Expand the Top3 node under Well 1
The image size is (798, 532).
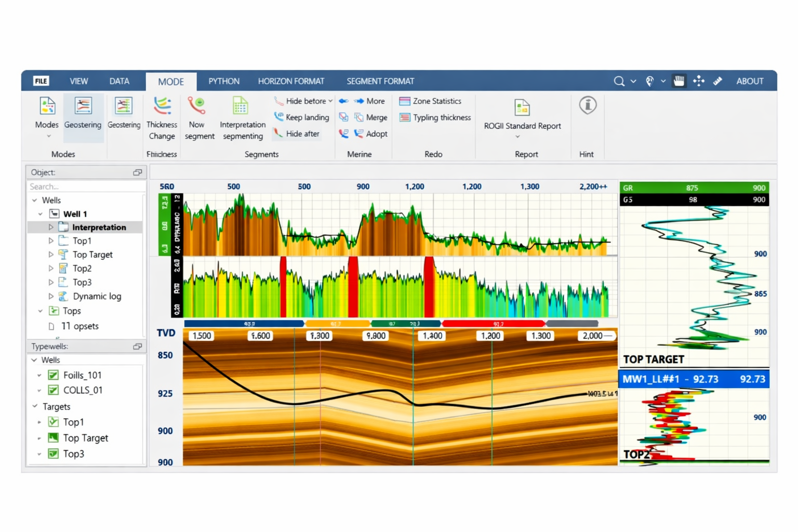[x=50, y=282]
